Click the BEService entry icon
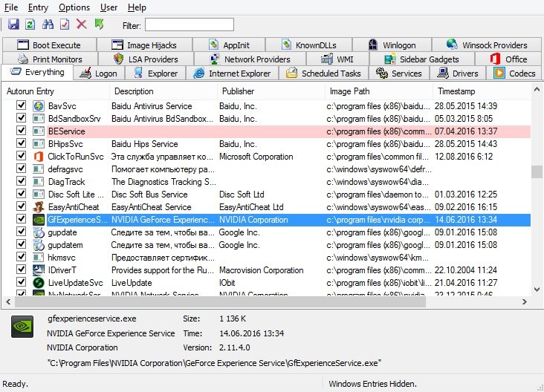544x392 pixels. 39,131
